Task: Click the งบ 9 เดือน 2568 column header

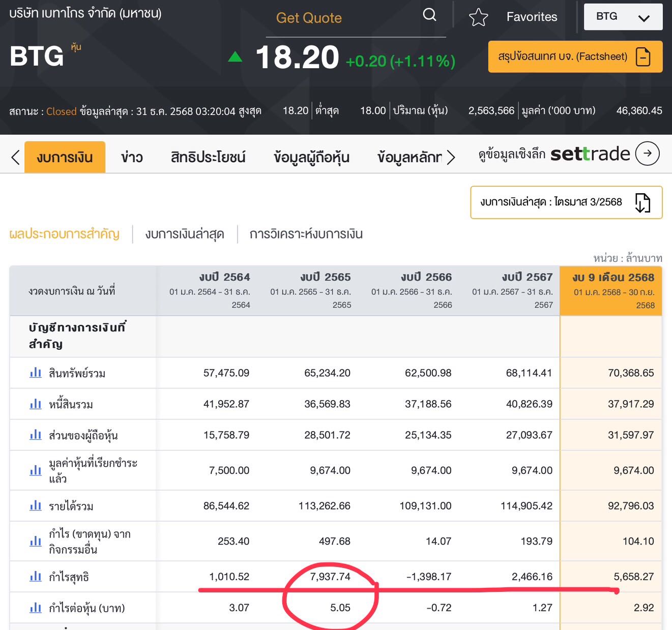Action: coord(611,290)
